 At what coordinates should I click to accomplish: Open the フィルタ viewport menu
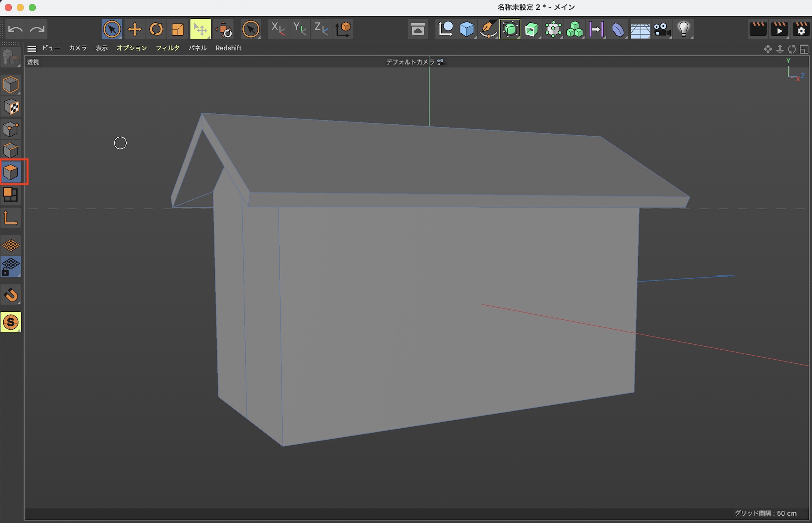point(167,48)
